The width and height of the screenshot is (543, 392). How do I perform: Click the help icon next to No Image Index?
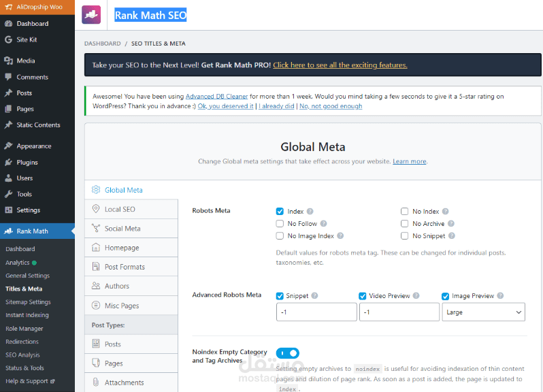tap(340, 235)
